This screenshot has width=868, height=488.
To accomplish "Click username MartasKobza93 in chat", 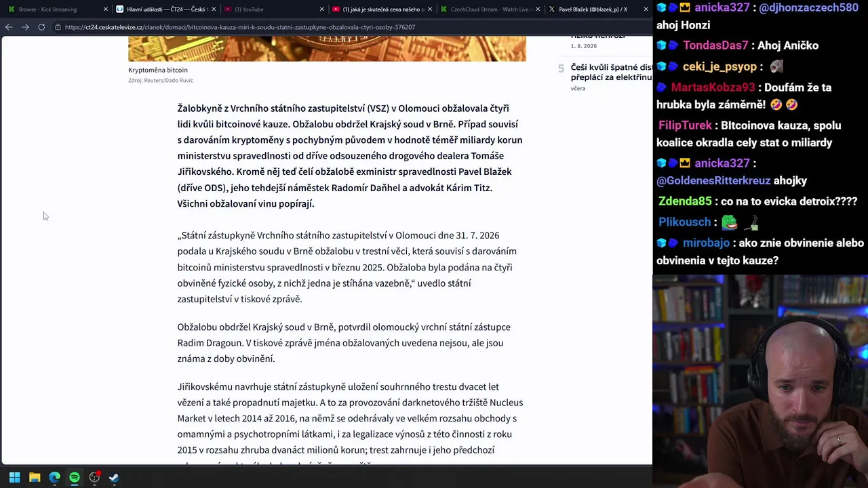I will 713,87.
